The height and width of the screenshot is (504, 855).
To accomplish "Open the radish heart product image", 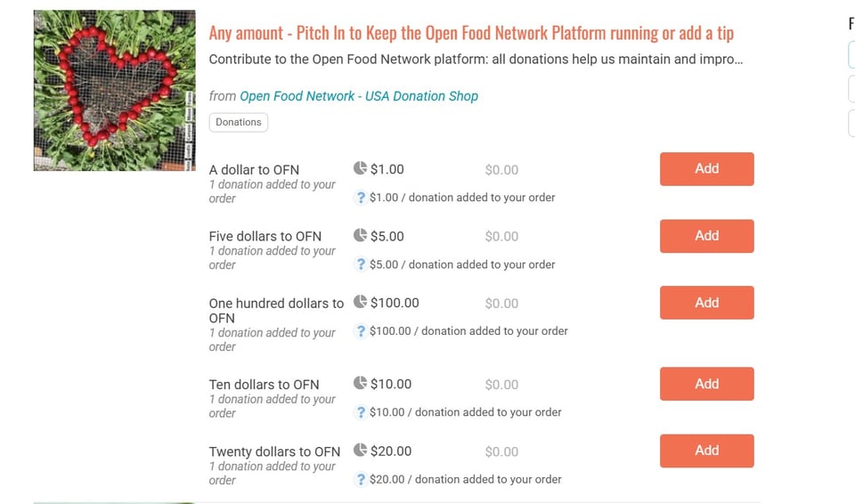I will click(114, 90).
